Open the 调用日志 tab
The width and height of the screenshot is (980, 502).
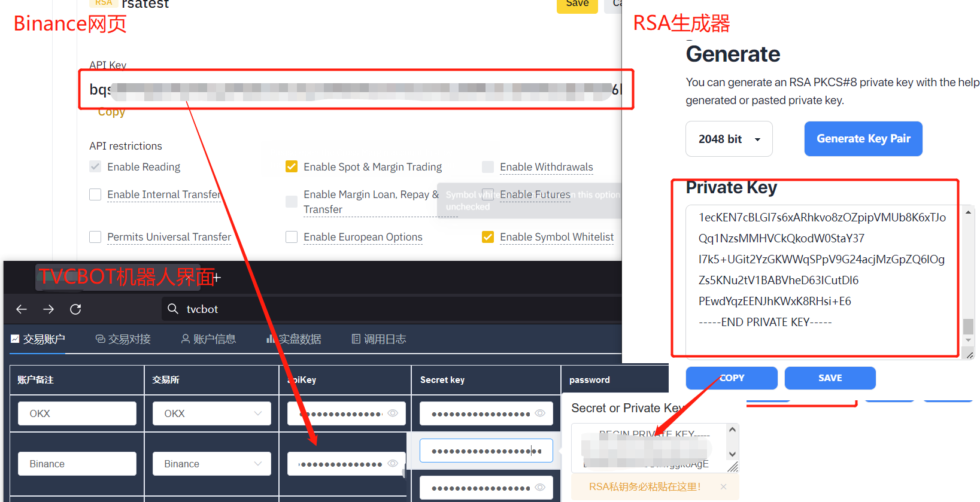pyautogui.click(x=379, y=339)
